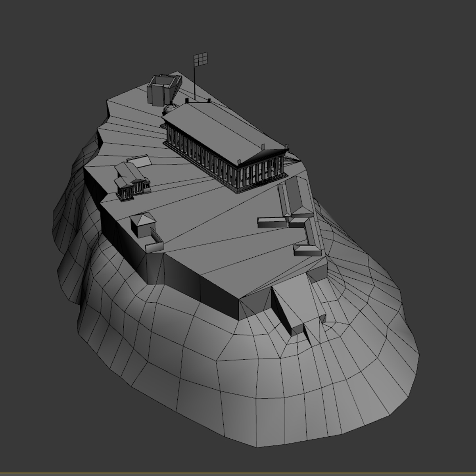This screenshot has width=476, height=476.
Task: Select the open-topped square tower
Action: point(163,90)
